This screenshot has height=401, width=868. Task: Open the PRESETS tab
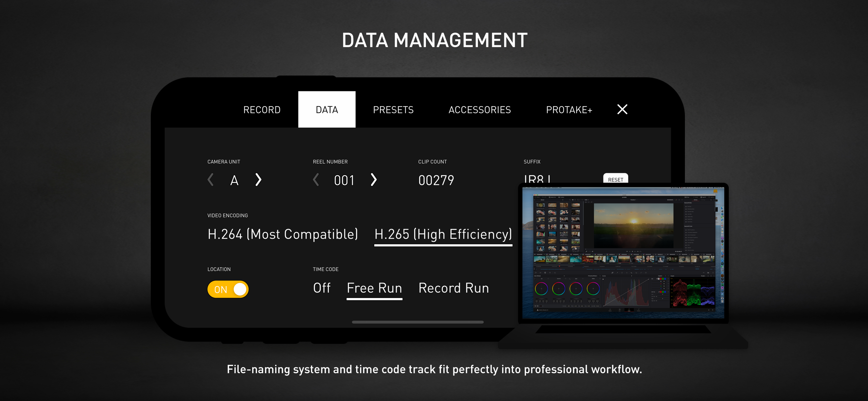(393, 110)
